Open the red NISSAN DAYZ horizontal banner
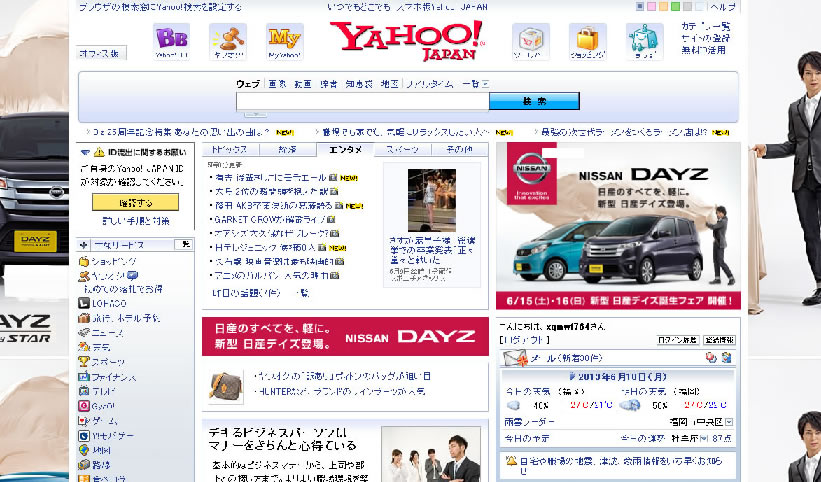 (x=345, y=337)
